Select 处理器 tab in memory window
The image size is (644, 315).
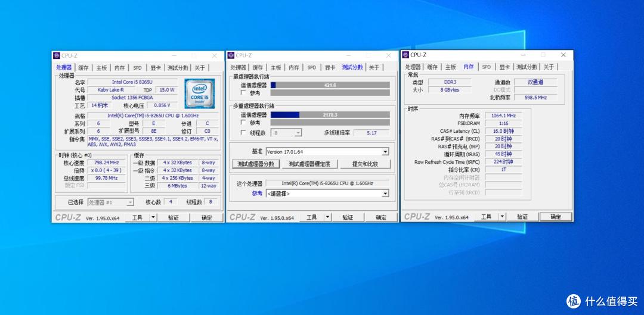coord(413,67)
